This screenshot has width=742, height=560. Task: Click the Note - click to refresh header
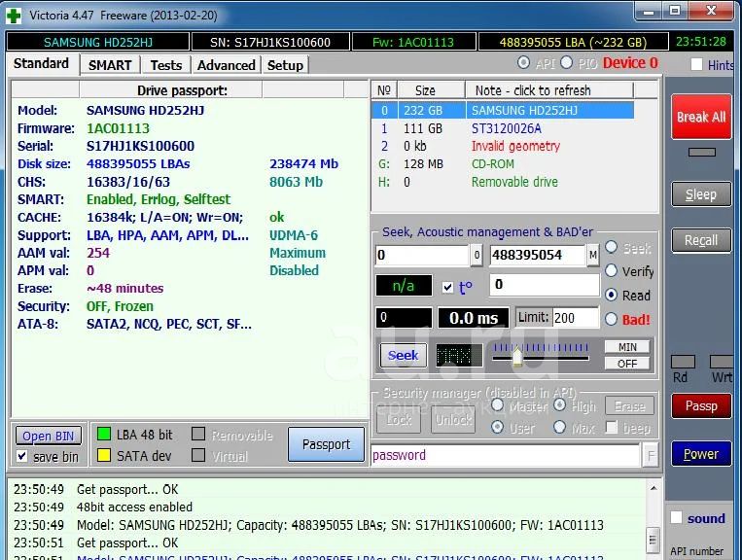click(549, 89)
